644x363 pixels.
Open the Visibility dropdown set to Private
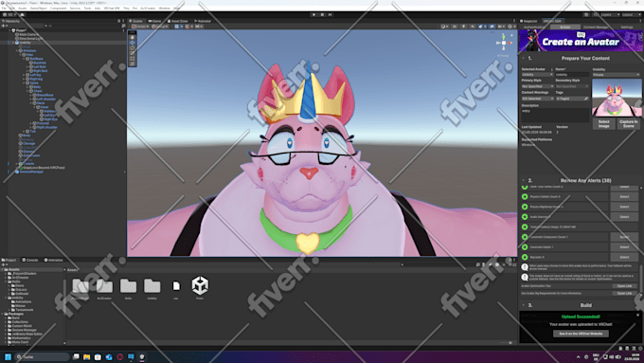617,75
